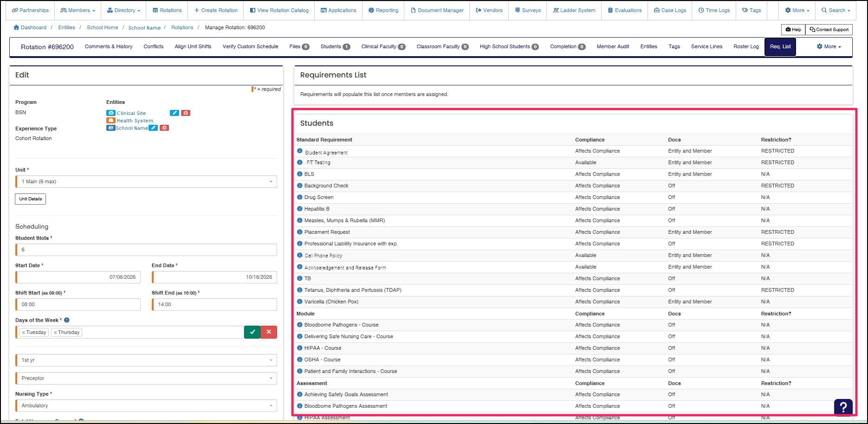This screenshot has width=868, height=424.
Task: Click the red remove icon beside Clinical Site
Action: pos(186,113)
